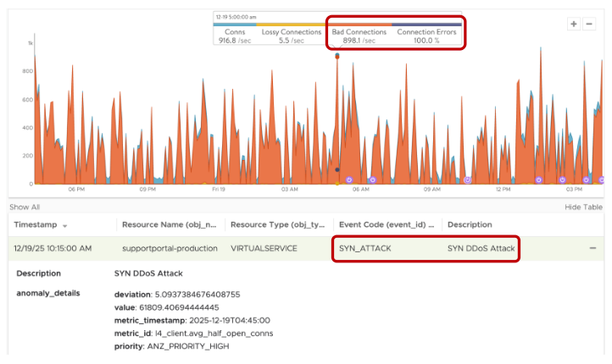The width and height of the screenshot is (612, 364).
Task: Click Show All link
Action: coord(25,207)
